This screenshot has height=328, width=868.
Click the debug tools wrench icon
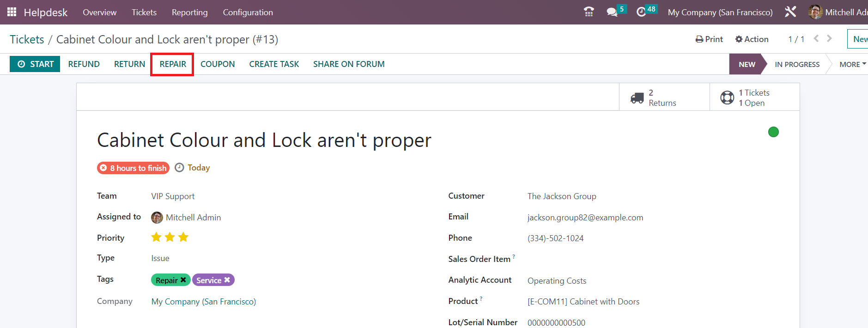pos(790,12)
